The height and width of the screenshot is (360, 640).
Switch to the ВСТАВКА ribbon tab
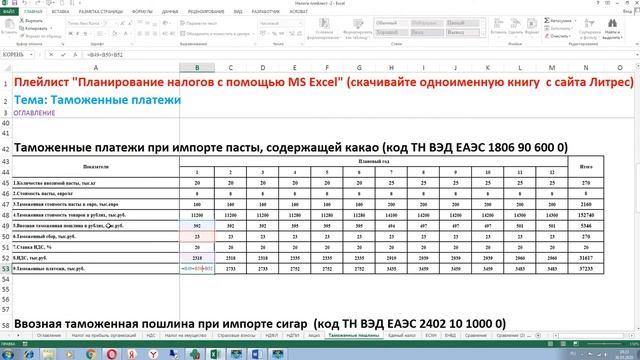pos(60,12)
